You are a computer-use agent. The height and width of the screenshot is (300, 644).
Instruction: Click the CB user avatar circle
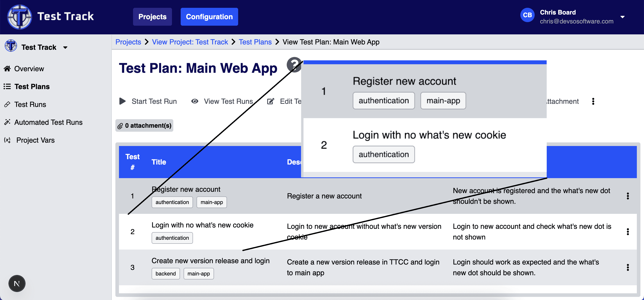coord(527,15)
